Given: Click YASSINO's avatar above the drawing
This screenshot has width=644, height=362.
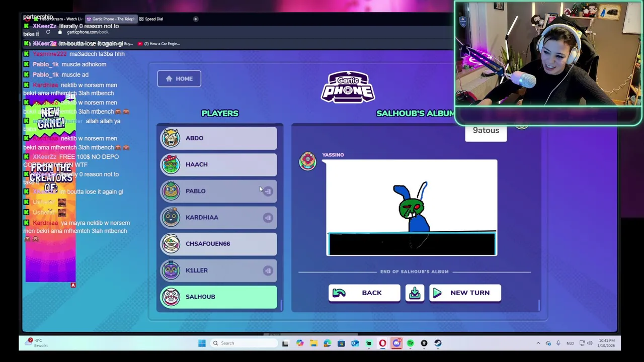Looking at the screenshot, I should pyautogui.click(x=308, y=161).
